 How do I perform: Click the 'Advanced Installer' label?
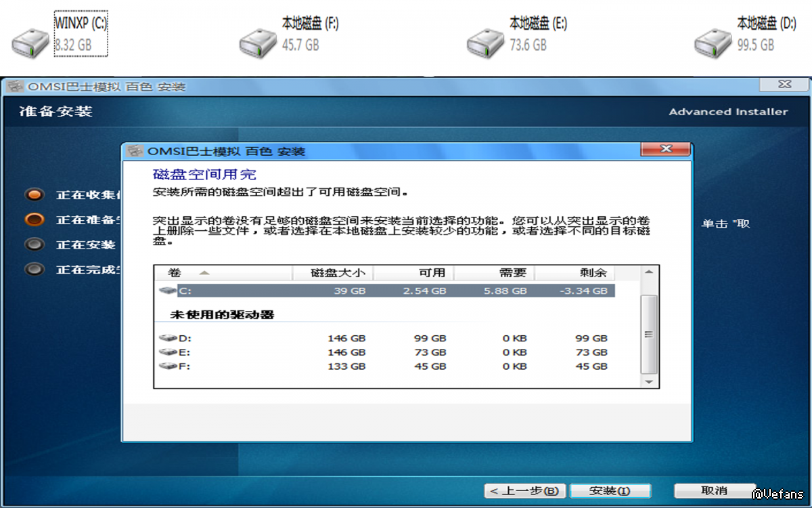[x=729, y=112]
